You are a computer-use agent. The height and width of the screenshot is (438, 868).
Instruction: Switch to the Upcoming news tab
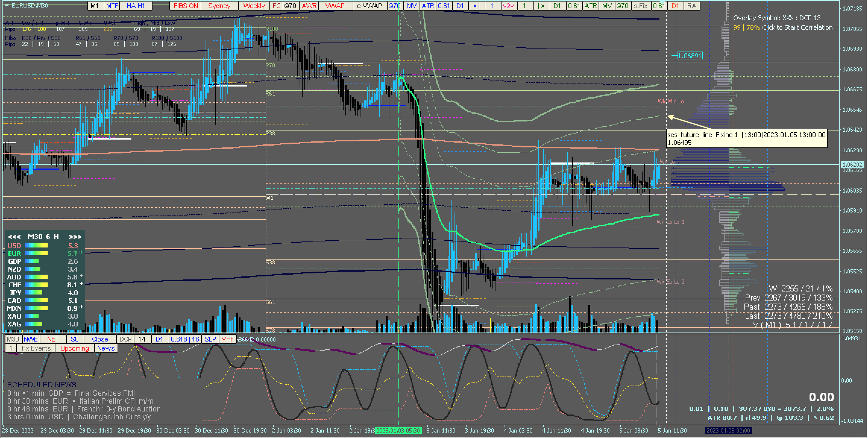point(74,348)
